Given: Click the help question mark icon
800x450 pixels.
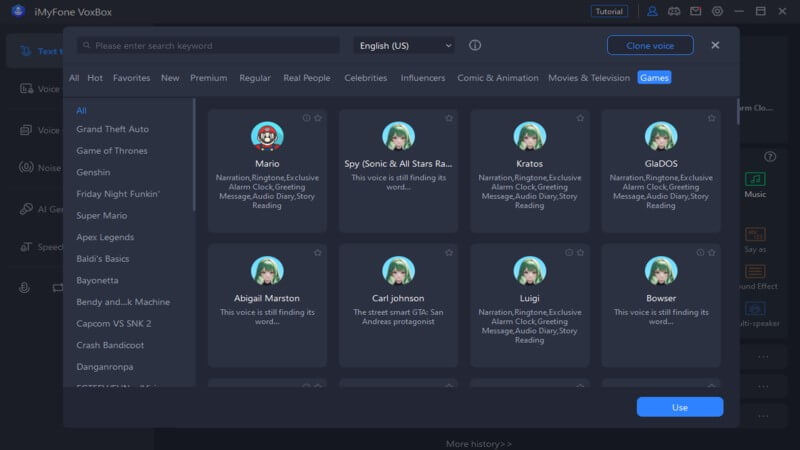Looking at the screenshot, I should (770, 157).
